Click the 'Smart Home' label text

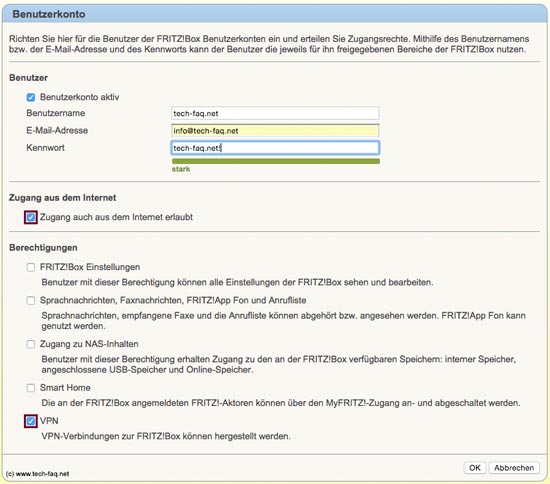(x=65, y=388)
